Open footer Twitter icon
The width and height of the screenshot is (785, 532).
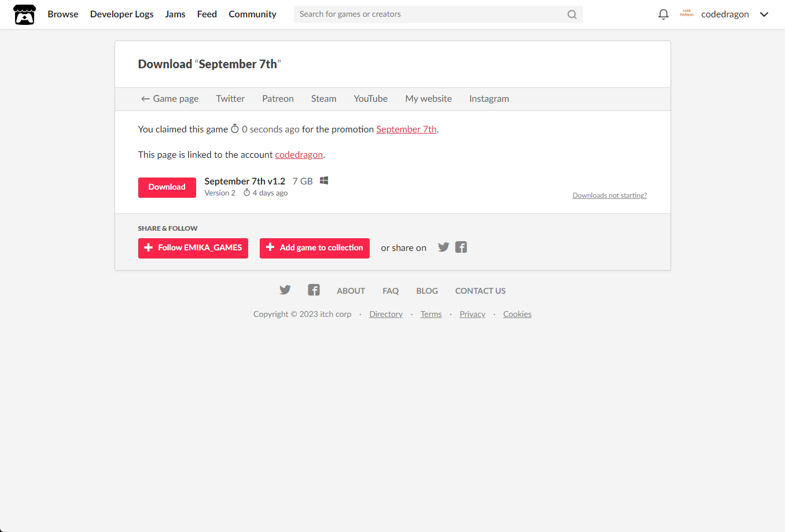[285, 290]
